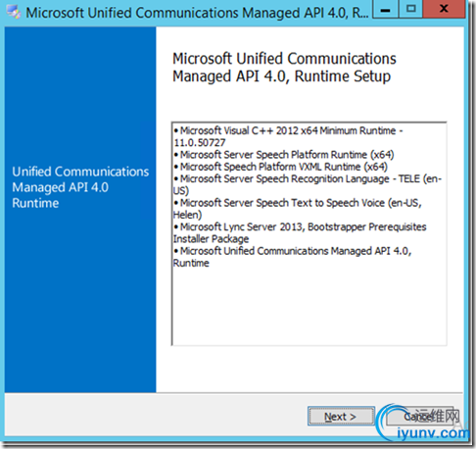Select the Speech Recognition Language TELE line
The width and height of the screenshot is (476, 449).
[x=308, y=184]
